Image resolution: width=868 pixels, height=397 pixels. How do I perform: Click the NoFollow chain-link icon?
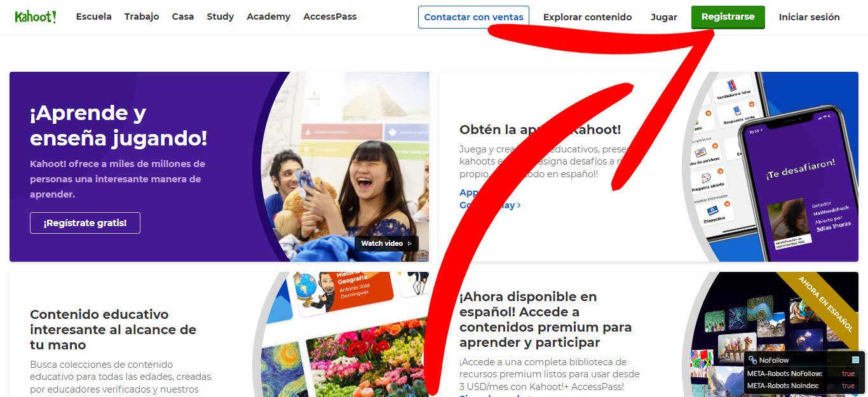click(752, 360)
